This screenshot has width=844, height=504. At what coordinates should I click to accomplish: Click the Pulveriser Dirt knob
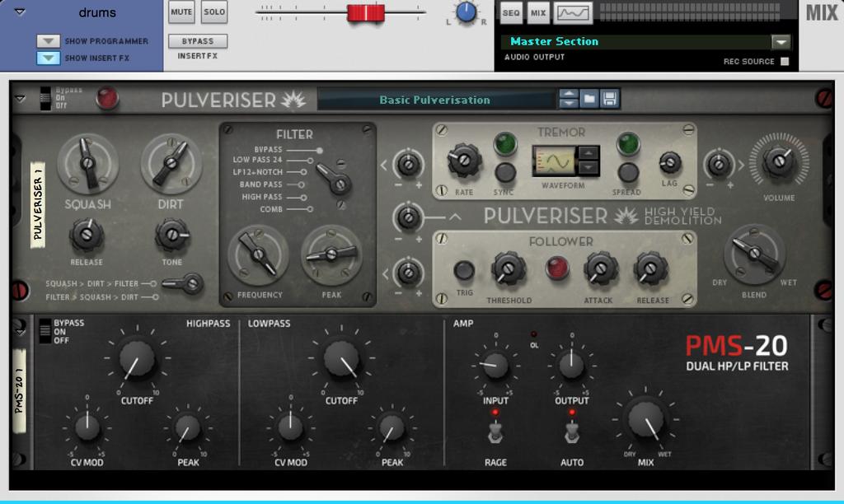(x=171, y=163)
